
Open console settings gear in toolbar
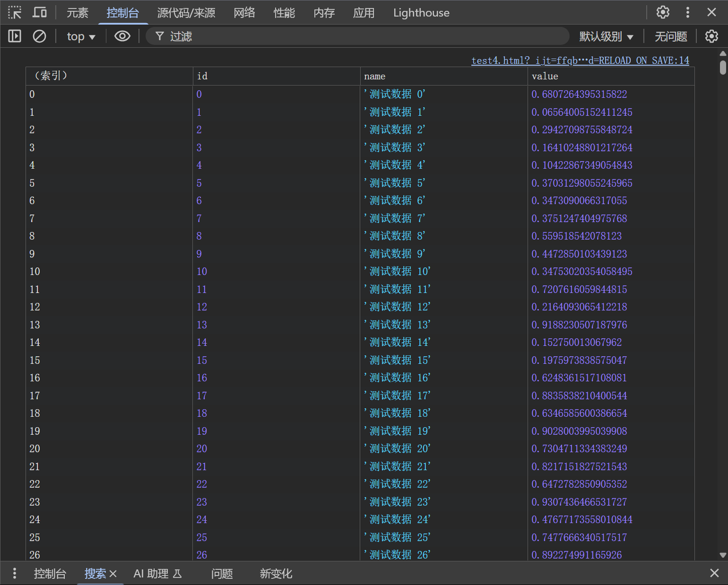(x=711, y=36)
